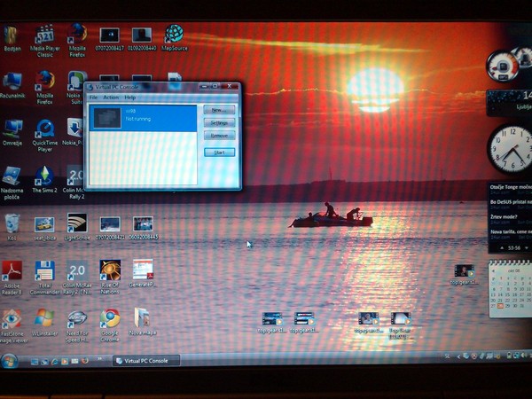Select the Google Chrome desktop icon
Image resolution: width=532 pixels, height=399 pixels.
coord(110,325)
